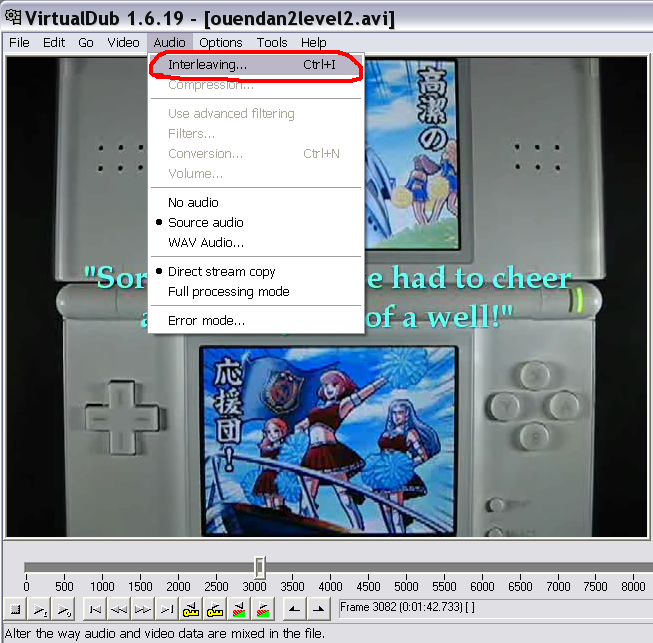Go to the previous key frame
653x643 pixels.
tap(191, 609)
